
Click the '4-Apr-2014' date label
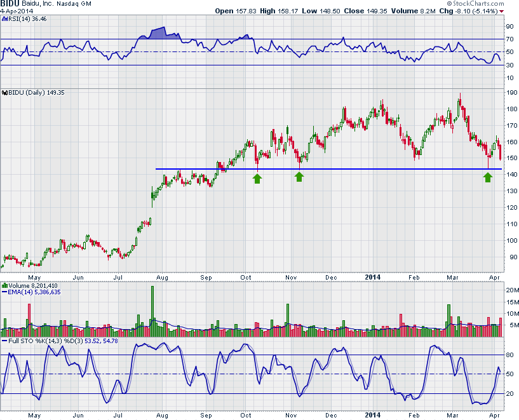click(17, 11)
